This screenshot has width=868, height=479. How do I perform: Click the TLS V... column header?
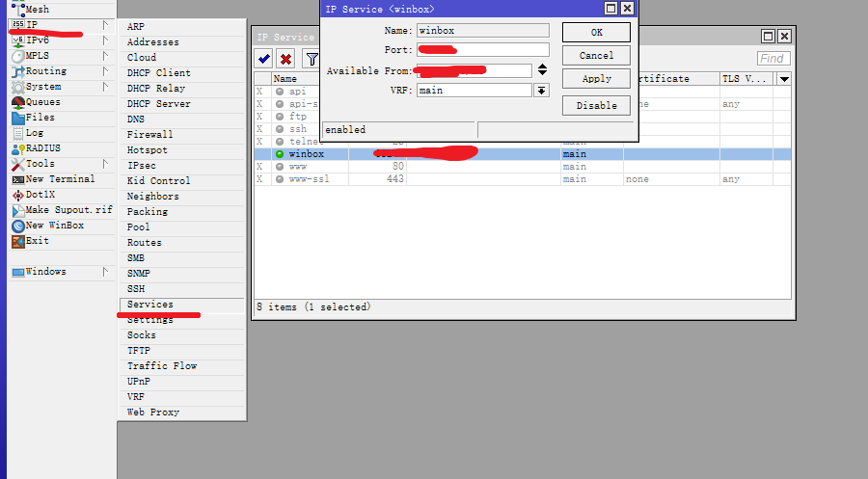click(747, 79)
